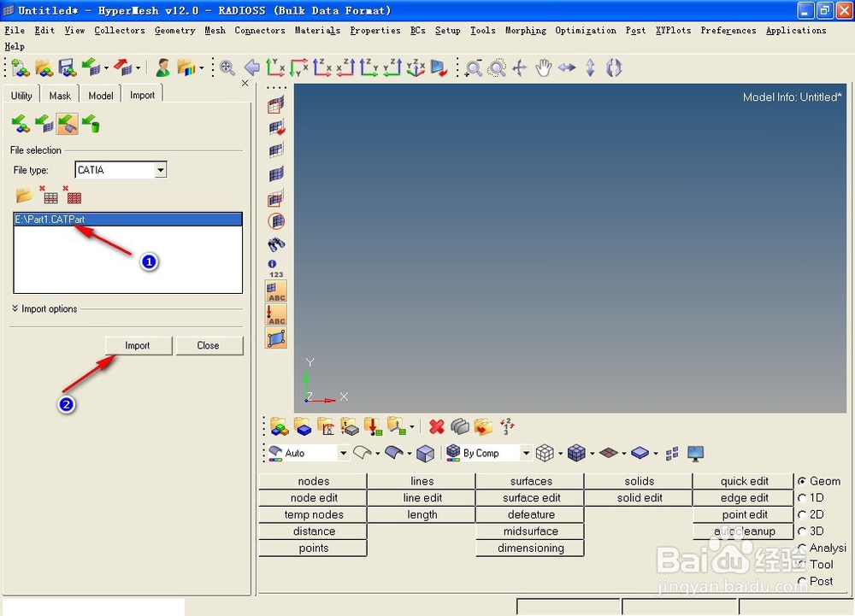Click the Import button
Screen dimensions: 855x616
click(x=138, y=345)
